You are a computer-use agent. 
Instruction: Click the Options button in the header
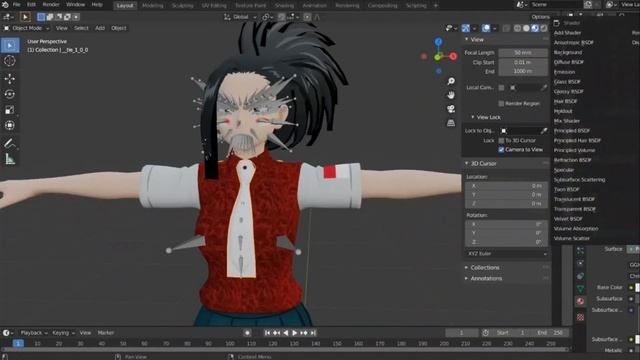(x=540, y=17)
